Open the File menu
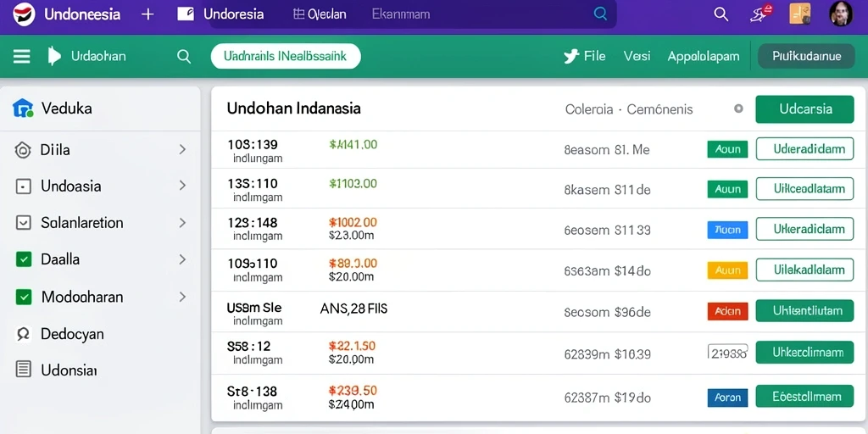Screen dimensions: 868x434 tap(594, 56)
